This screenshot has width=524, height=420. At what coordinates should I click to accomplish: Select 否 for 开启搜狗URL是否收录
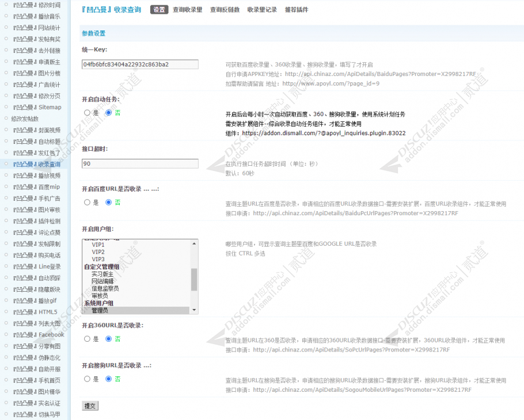(109, 379)
